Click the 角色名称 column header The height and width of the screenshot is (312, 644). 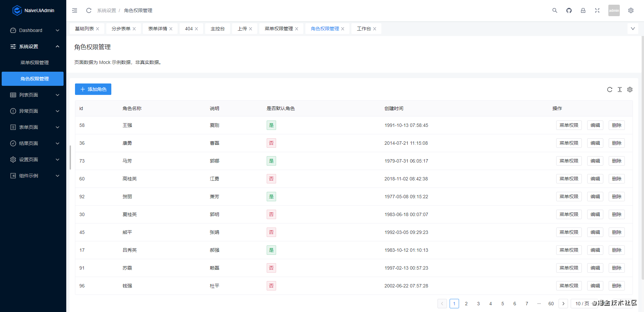pyautogui.click(x=132, y=108)
